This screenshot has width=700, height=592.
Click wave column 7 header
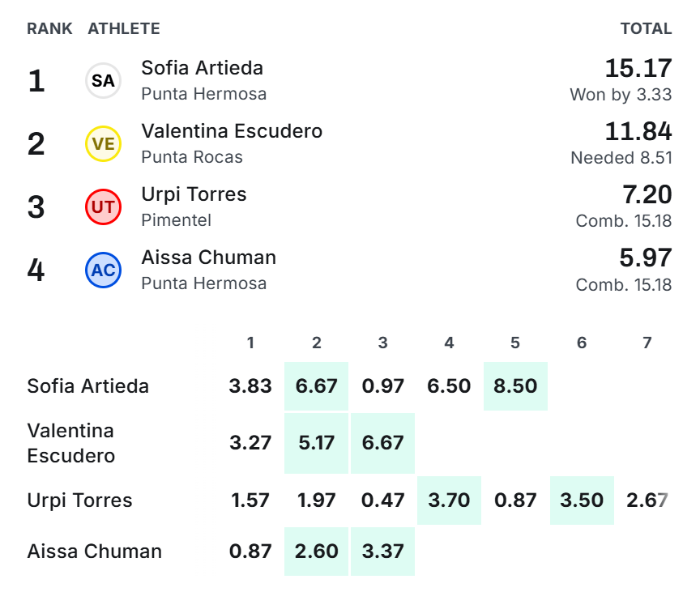pos(647,343)
